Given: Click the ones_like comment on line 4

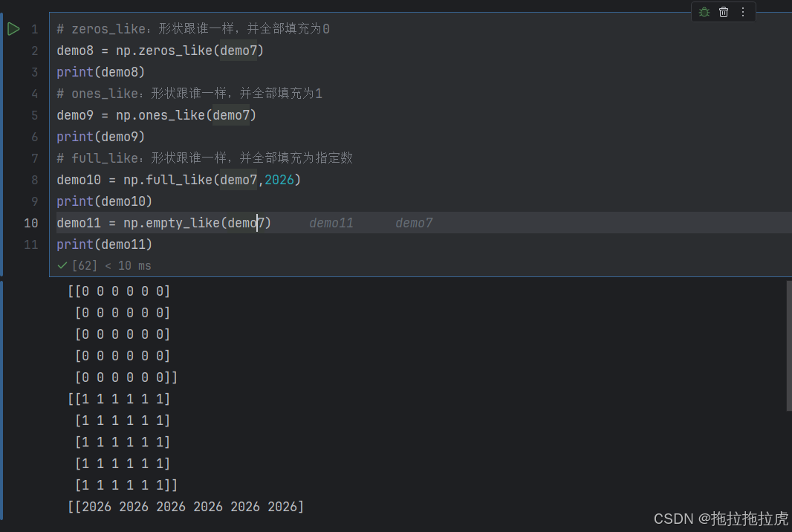Looking at the screenshot, I should [189, 94].
